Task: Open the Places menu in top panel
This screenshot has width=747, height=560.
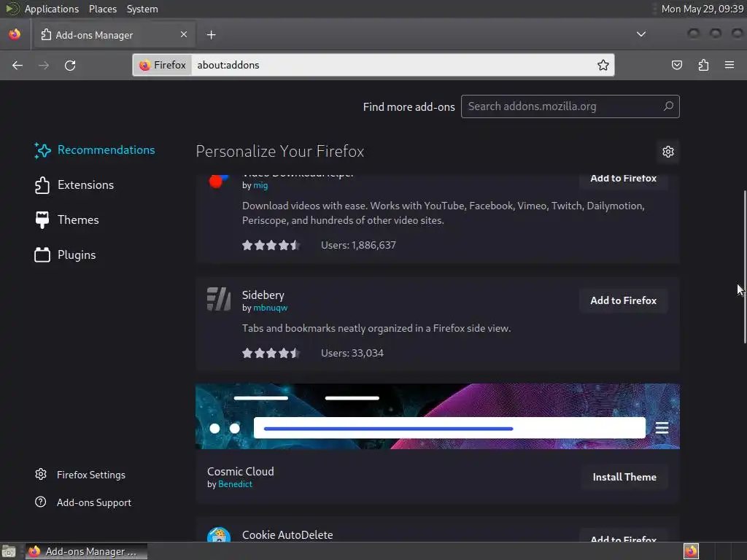Action: [102, 9]
